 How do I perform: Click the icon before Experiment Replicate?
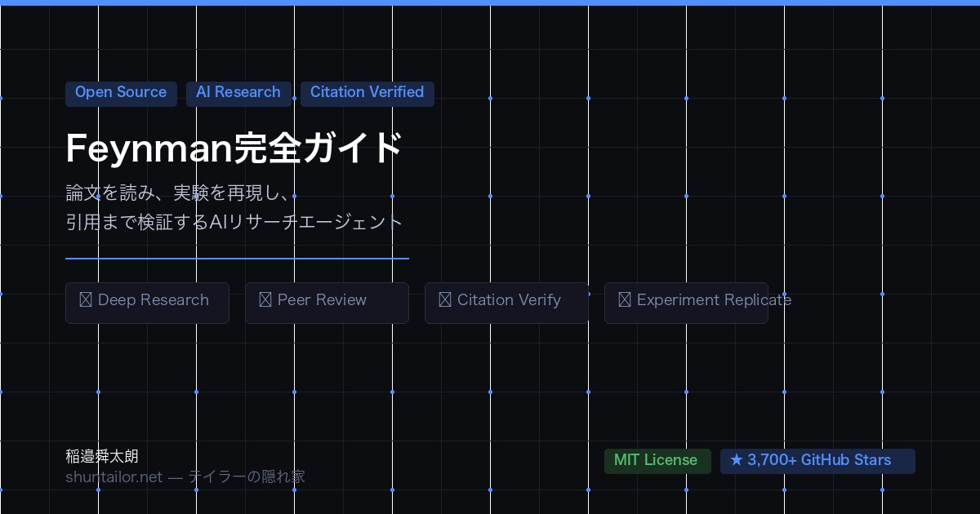click(624, 300)
